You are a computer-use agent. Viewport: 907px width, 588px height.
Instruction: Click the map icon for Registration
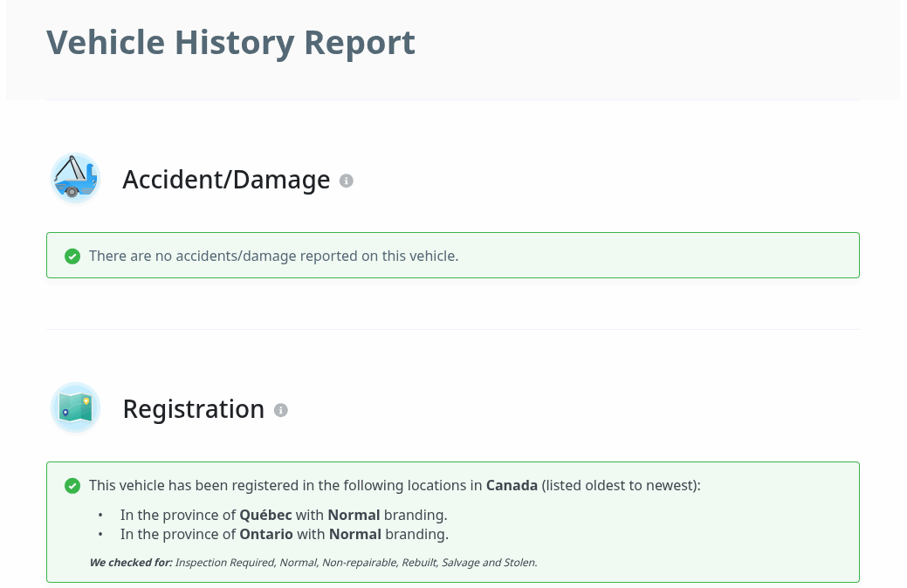[75, 407]
